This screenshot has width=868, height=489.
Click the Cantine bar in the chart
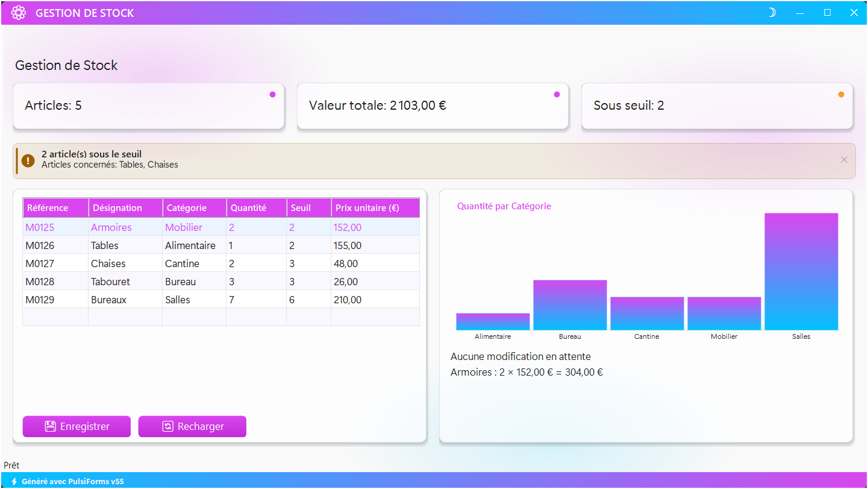pyautogui.click(x=647, y=314)
